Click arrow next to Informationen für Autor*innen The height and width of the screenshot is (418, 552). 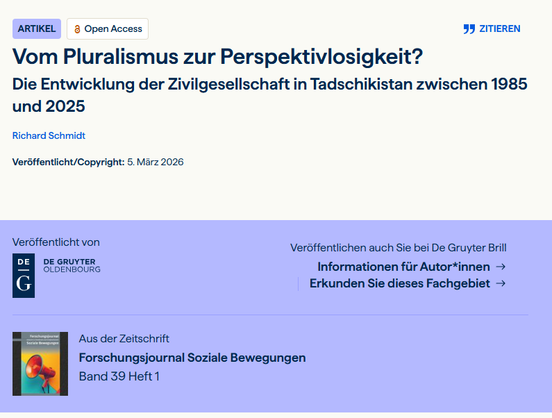click(501, 267)
